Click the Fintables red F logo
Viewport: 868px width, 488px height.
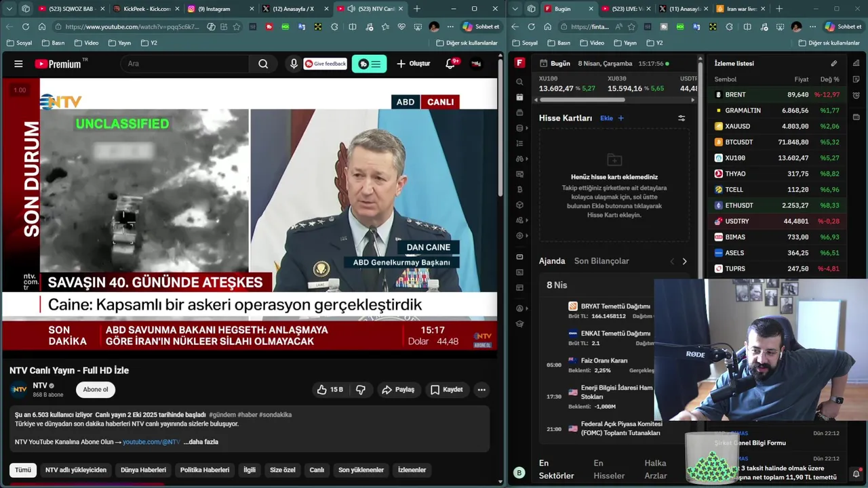coord(519,63)
